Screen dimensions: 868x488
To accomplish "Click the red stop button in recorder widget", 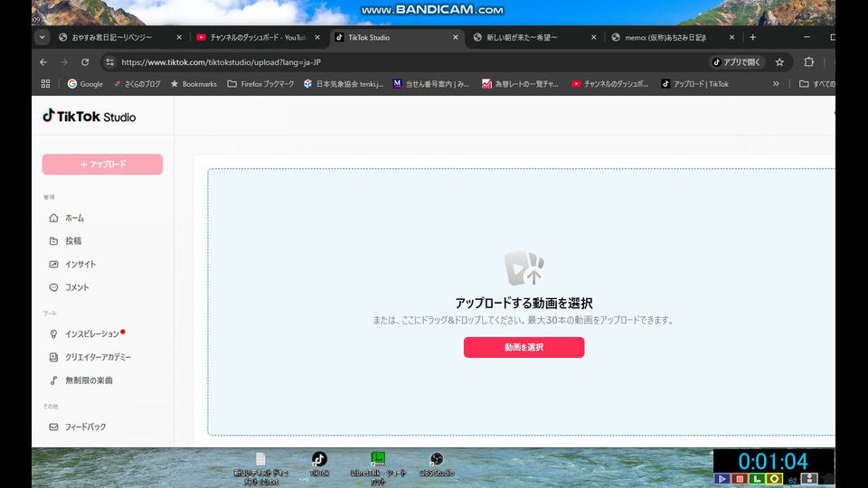I will [x=740, y=479].
